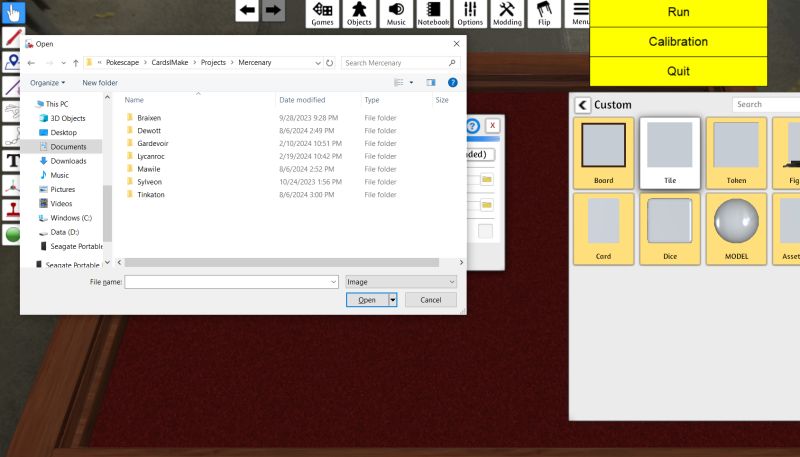Sort by the Date modified column header
The image size is (800, 457).
(302, 100)
